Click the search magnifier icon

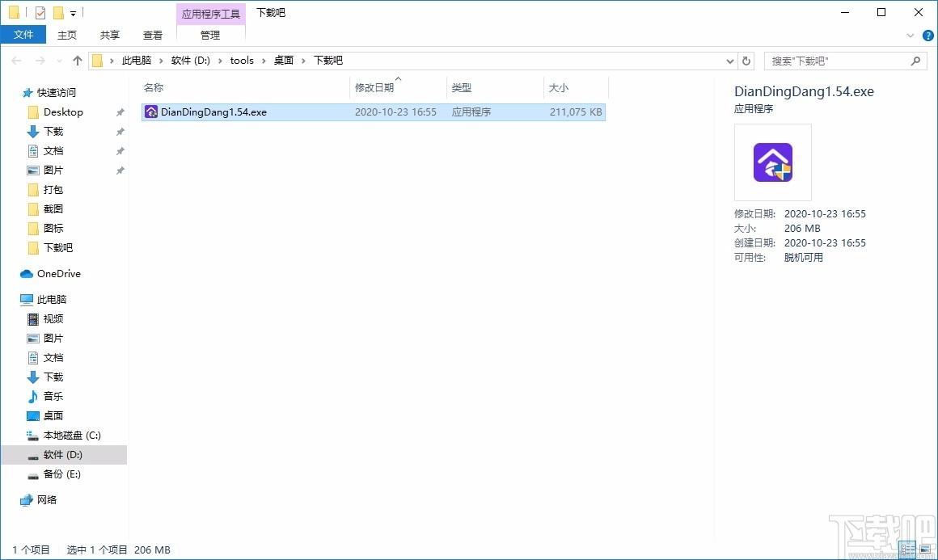[x=915, y=61]
